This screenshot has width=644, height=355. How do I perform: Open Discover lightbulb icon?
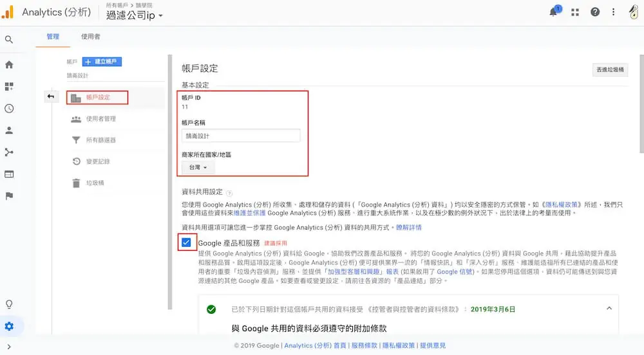coord(9,304)
